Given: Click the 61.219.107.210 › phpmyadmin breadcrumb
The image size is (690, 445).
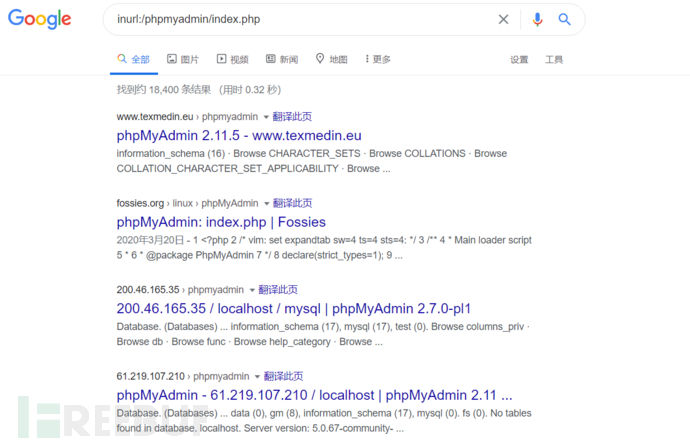Looking at the screenshot, I should click(x=183, y=376).
